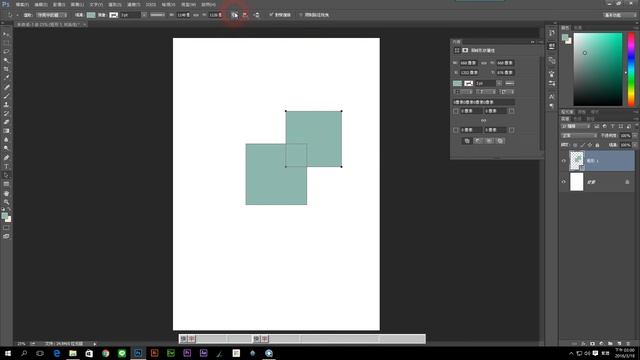Hide the Background layer with eye icon

point(564,182)
